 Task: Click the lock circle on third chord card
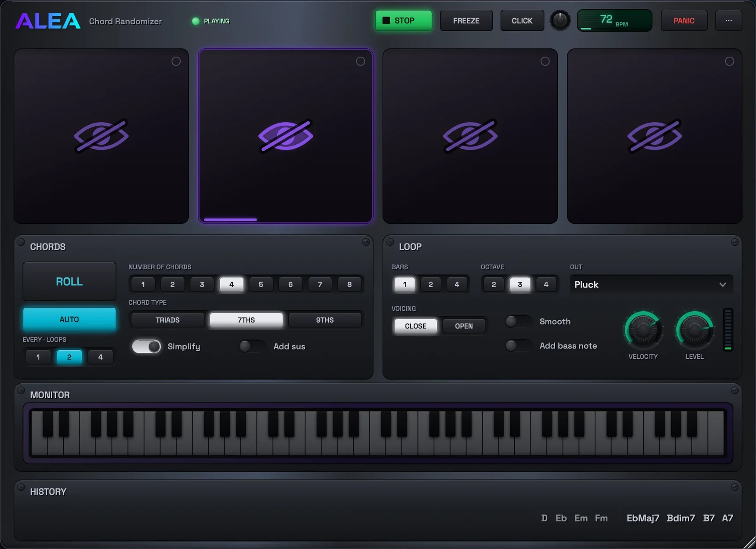545,62
